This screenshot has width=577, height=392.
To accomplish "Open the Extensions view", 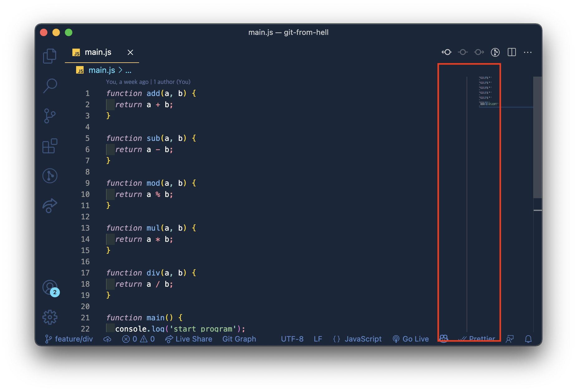I will pyautogui.click(x=50, y=146).
